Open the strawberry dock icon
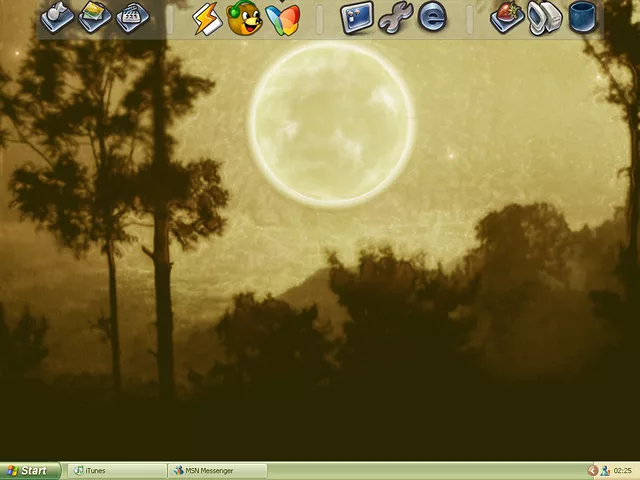The image size is (640, 480). 507,17
